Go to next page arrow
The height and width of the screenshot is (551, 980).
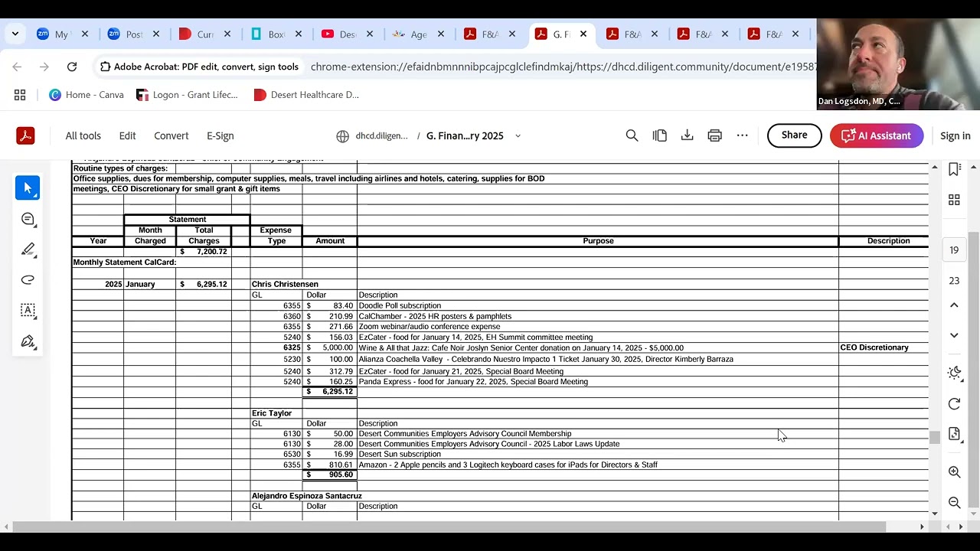[954, 335]
